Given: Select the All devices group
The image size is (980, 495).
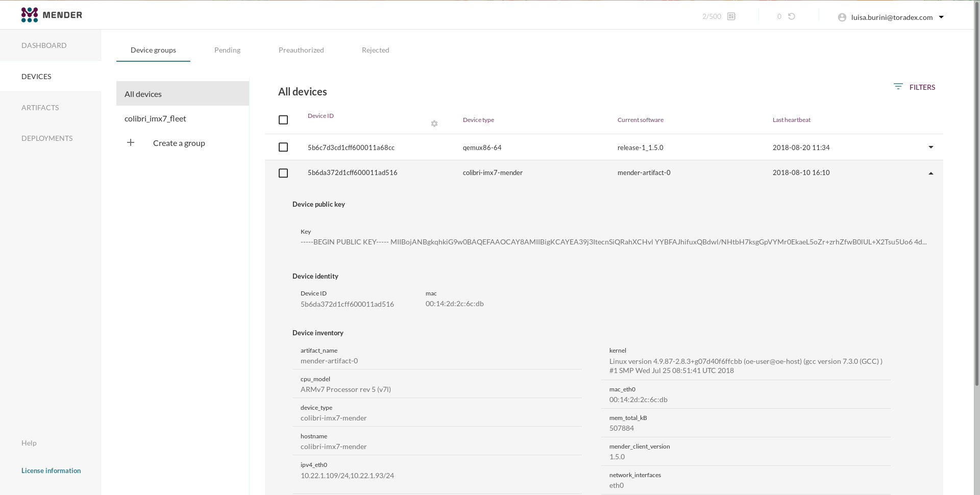Looking at the screenshot, I should tap(183, 94).
